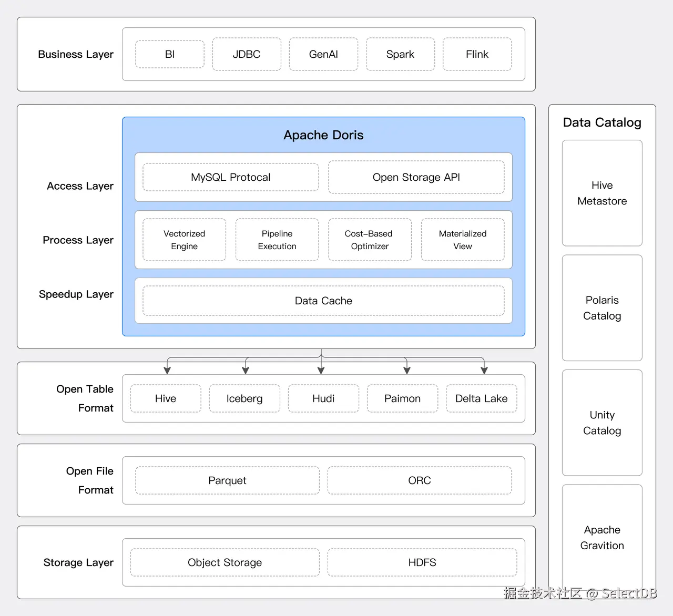This screenshot has height=616, width=673.
Task: Select the Delta Lake box
Action: point(482,398)
